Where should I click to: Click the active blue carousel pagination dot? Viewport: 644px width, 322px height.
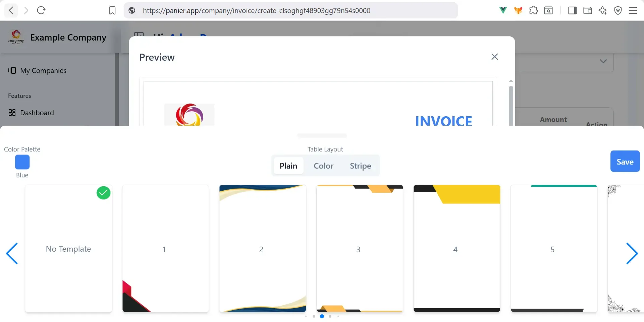coord(322,316)
